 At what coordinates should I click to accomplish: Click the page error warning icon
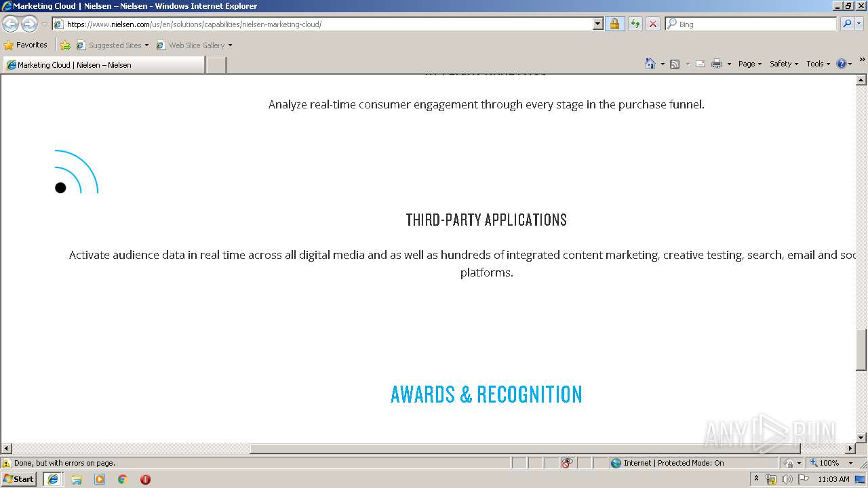[x=7, y=464]
